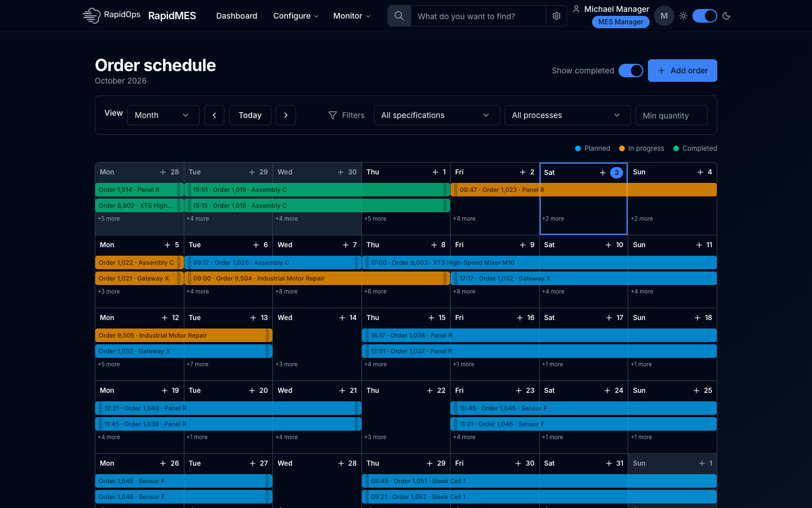This screenshot has height=508, width=812.
Task: Add order on Sat 3 plus icon
Action: [x=603, y=173]
